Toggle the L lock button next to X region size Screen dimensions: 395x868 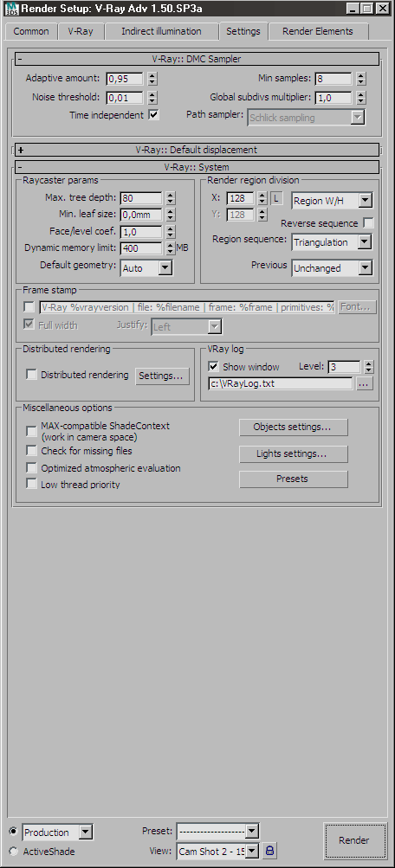tap(277, 198)
